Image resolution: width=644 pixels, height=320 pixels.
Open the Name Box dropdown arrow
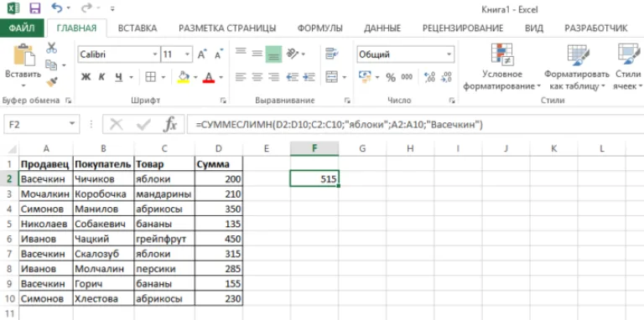pos(72,123)
